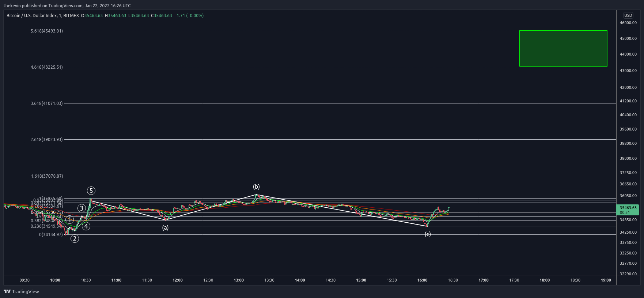The width and height of the screenshot is (644, 298).
Task: Click the TradingView logo in the footer
Action: [21, 291]
